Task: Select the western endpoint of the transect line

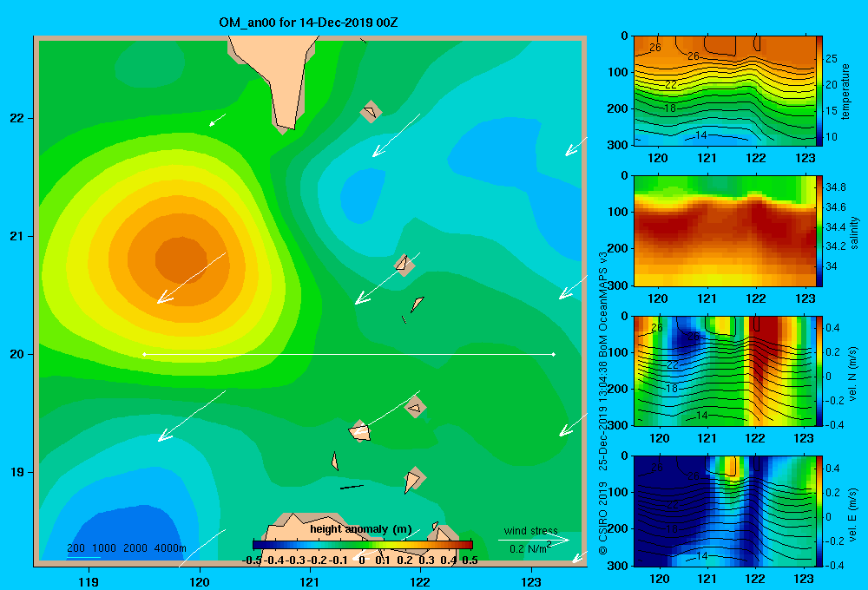Action: pos(144,354)
